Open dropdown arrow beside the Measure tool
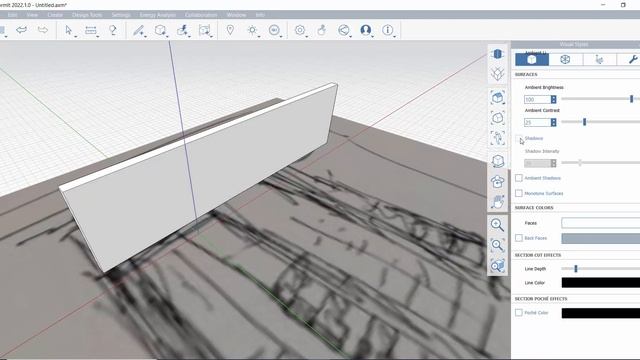 point(98,37)
